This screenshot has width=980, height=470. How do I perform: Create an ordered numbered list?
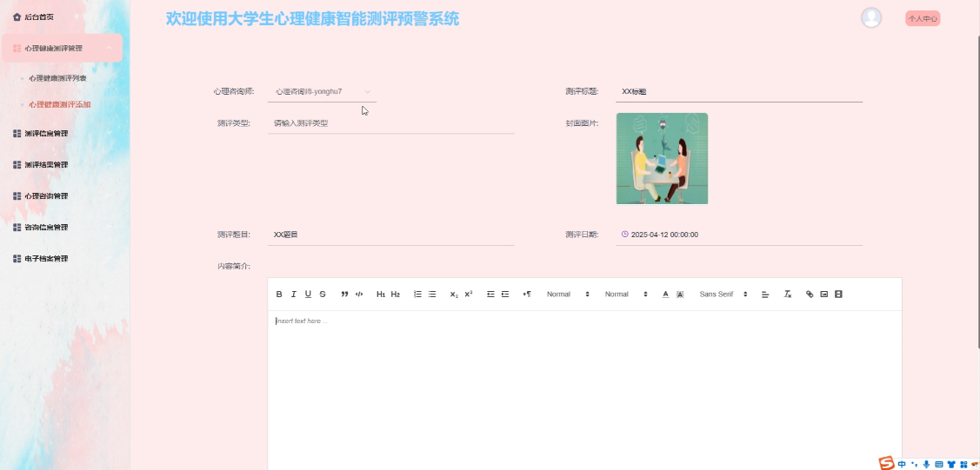pyautogui.click(x=417, y=294)
